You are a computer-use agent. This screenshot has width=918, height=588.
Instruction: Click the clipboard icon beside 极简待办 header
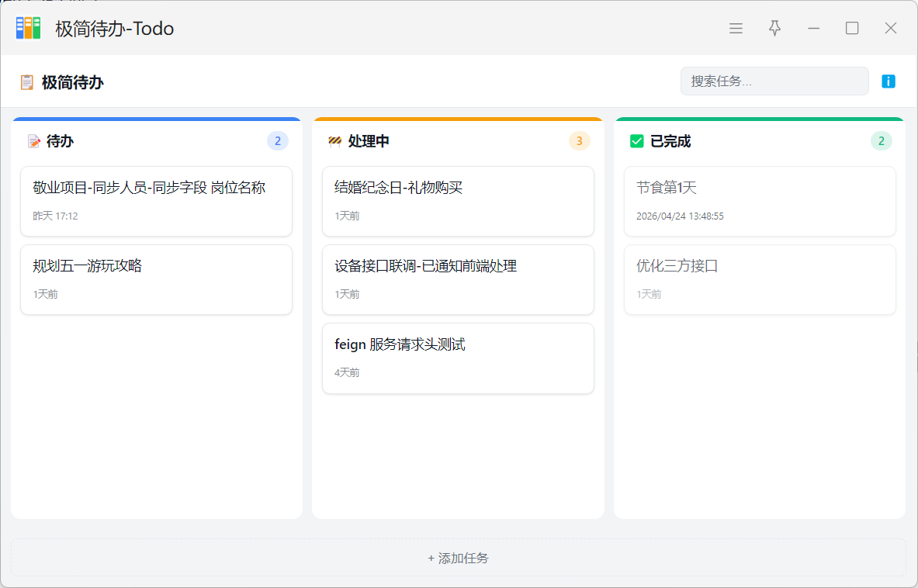pyautogui.click(x=27, y=82)
